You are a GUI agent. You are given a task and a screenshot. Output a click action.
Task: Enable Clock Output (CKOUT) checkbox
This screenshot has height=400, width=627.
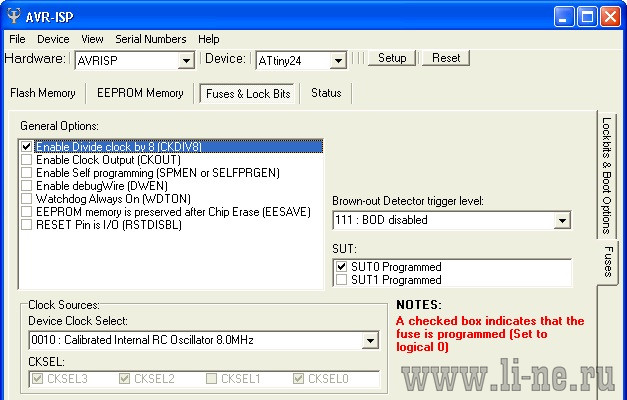(26, 160)
